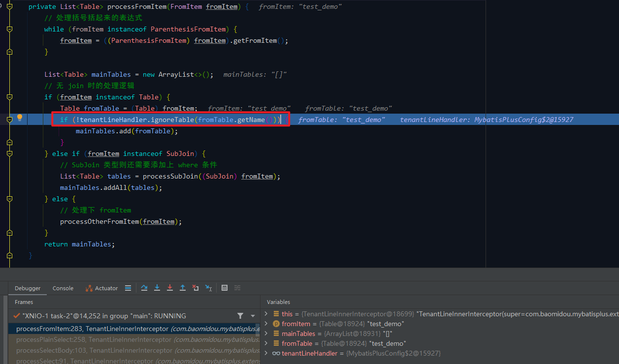Click the Step Into debug icon
The width and height of the screenshot is (619, 364).
point(157,288)
